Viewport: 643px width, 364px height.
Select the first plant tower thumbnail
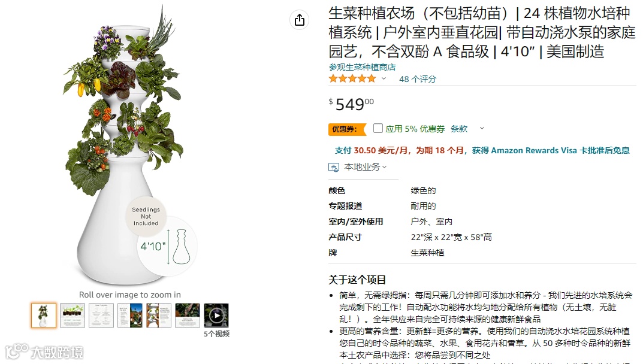44,316
